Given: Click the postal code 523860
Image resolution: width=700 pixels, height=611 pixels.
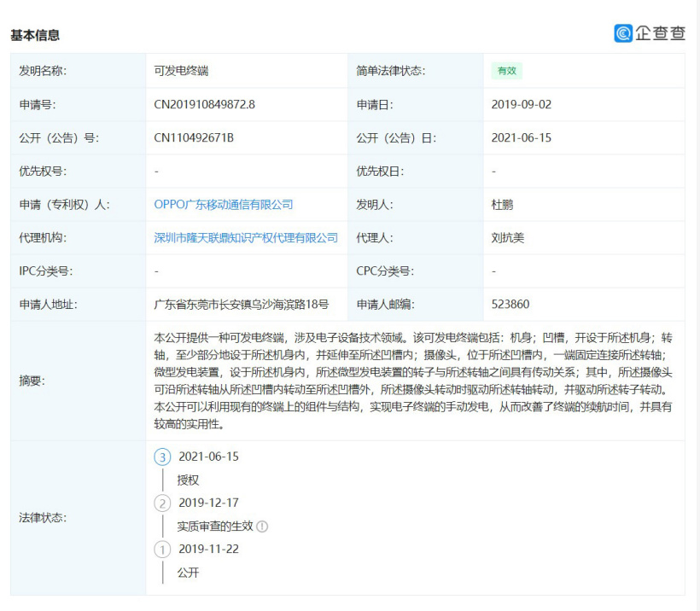Looking at the screenshot, I should [510, 304].
